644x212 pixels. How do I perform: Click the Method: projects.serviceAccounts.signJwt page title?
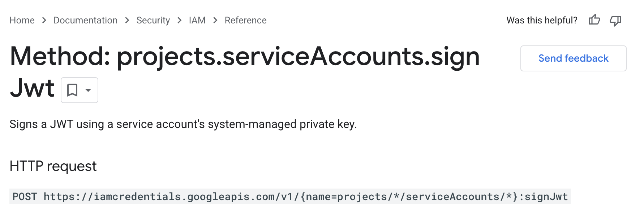tap(244, 57)
